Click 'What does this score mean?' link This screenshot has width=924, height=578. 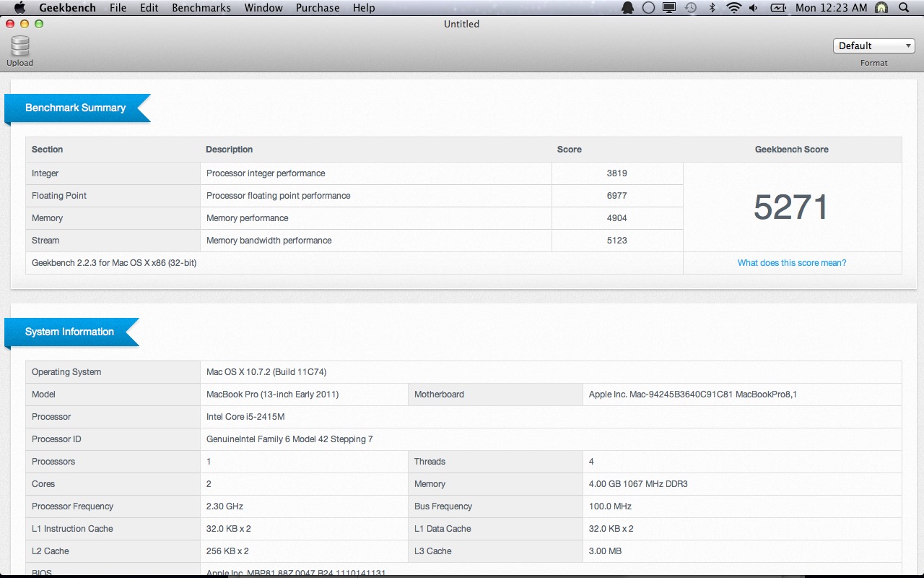[x=792, y=263]
